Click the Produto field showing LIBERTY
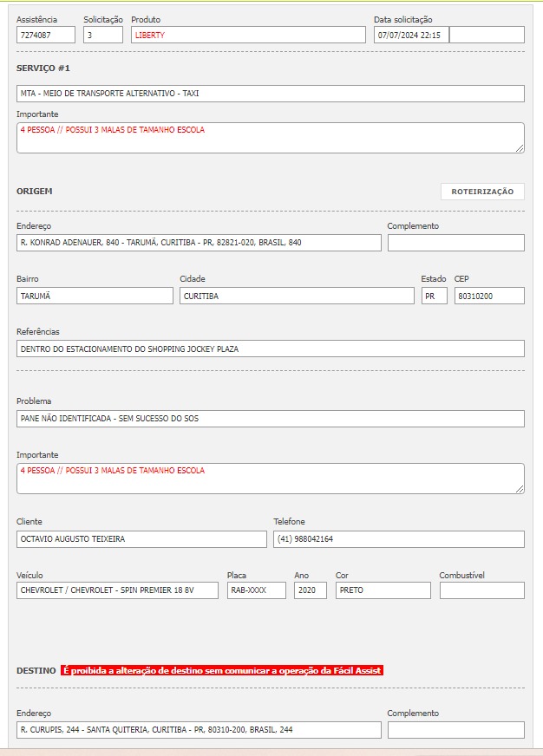 click(x=248, y=35)
